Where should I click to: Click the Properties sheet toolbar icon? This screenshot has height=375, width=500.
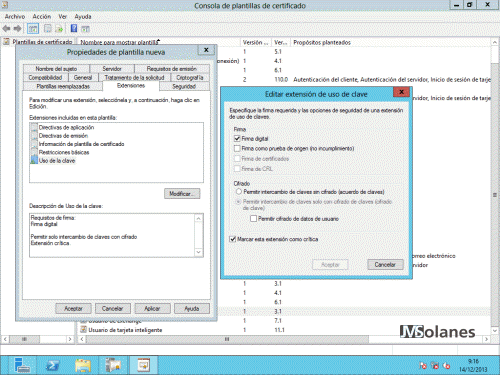pos(48,29)
